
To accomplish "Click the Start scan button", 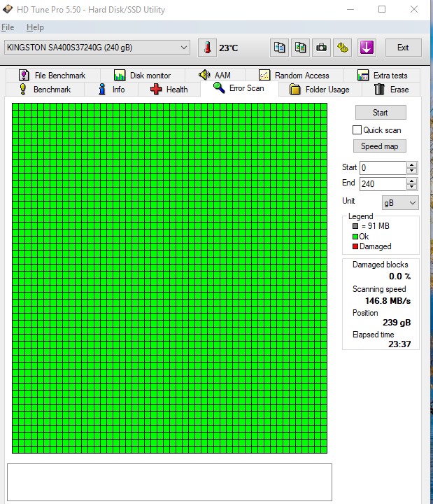I will pos(381,113).
